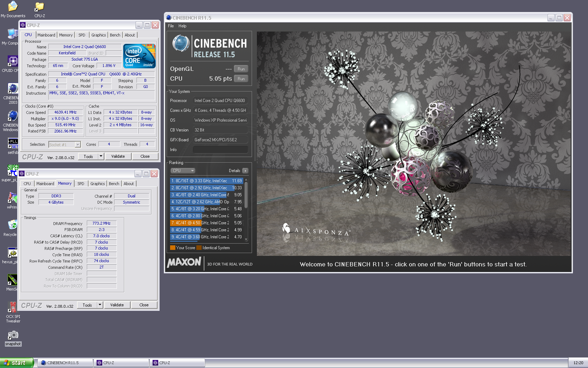This screenshot has width=588, height=368.
Task: Open the Socket #1 selection dropdown
Action: (64, 144)
